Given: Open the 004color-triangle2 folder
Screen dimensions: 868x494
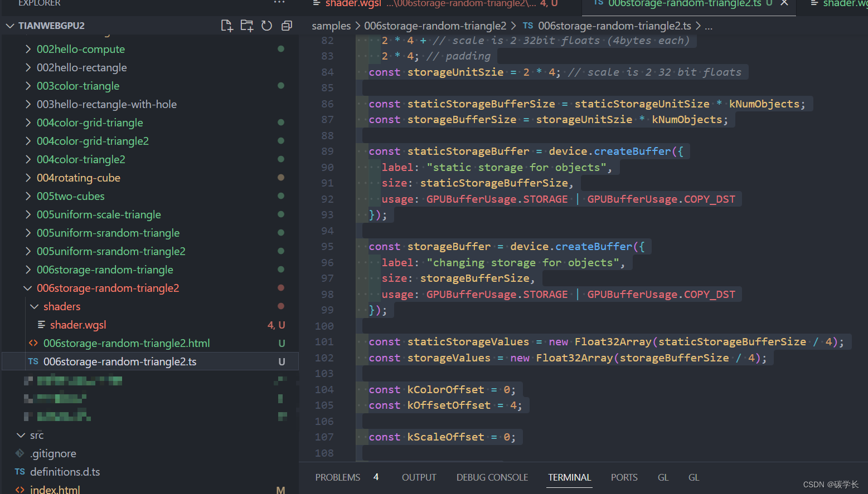Looking at the screenshot, I should (x=81, y=159).
